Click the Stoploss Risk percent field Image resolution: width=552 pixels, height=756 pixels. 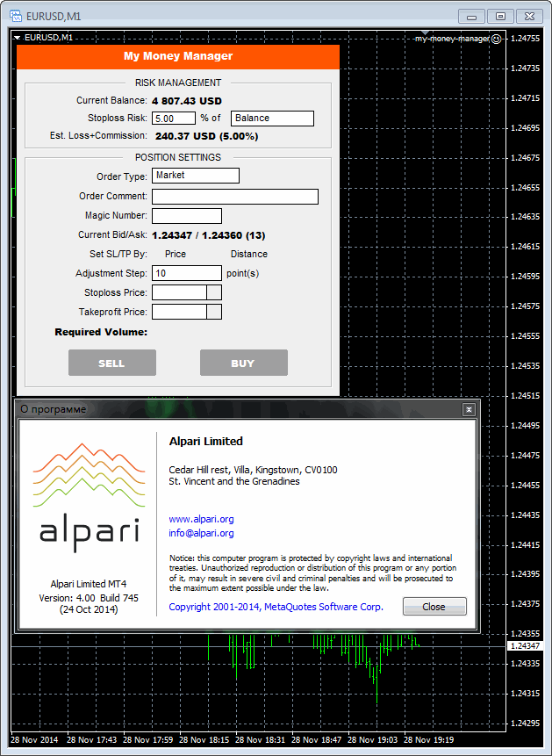tap(174, 119)
